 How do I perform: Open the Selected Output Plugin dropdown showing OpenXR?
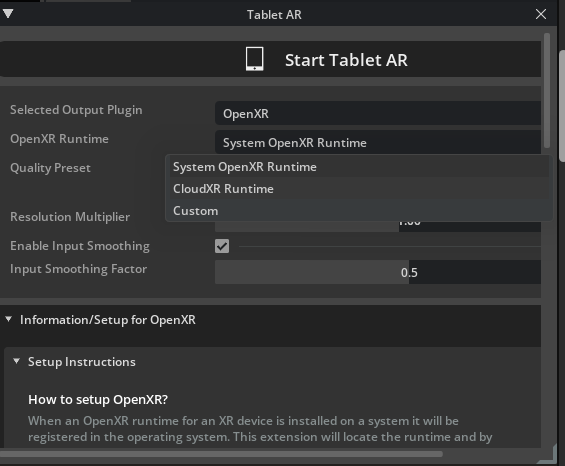click(x=378, y=113)
